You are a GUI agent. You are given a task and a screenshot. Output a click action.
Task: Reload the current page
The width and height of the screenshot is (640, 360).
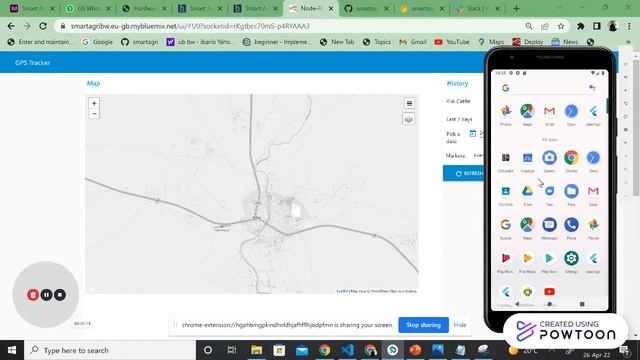click(43, 26)
